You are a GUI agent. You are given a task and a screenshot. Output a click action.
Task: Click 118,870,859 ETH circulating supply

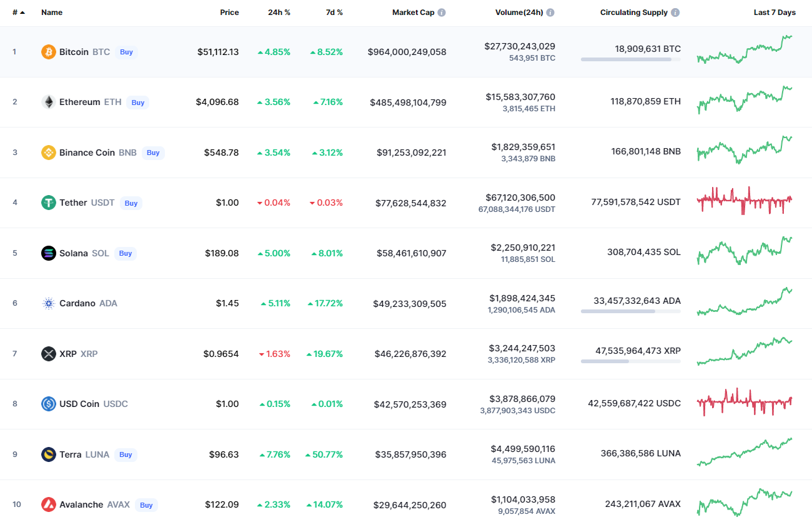pos(646,101)
